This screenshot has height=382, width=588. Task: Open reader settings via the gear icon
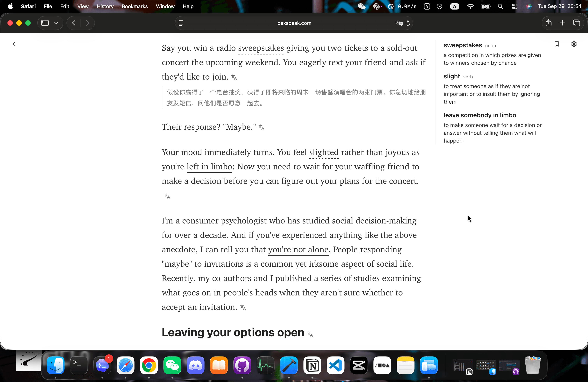(x=574, y=44)
